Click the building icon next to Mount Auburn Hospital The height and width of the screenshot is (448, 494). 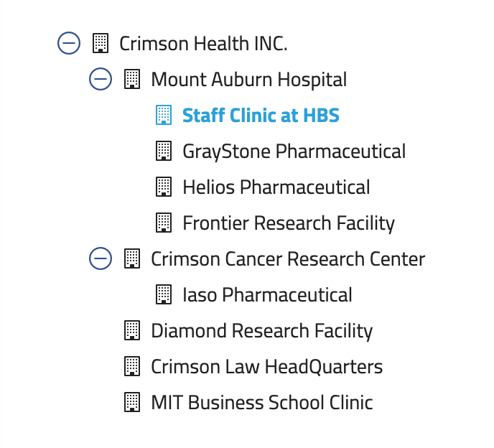tap(132, 79)
